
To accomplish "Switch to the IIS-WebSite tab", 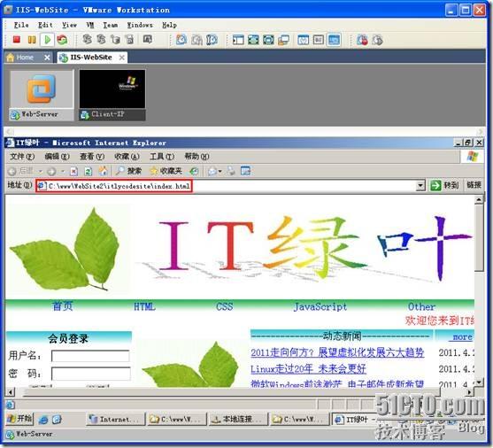I will tap(92, 58).
